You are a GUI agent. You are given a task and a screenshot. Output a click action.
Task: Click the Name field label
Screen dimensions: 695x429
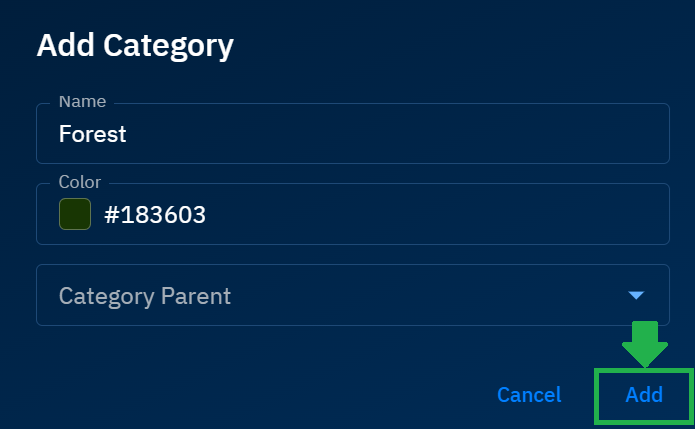coord(81,102)
